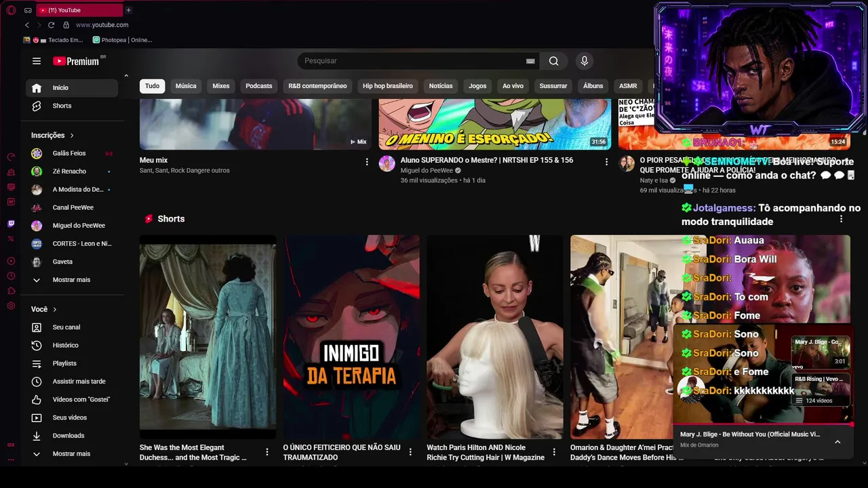Start voice search with the microphone
The height and width of the screenshot is (488, 868).
click(x=585, y=61)
